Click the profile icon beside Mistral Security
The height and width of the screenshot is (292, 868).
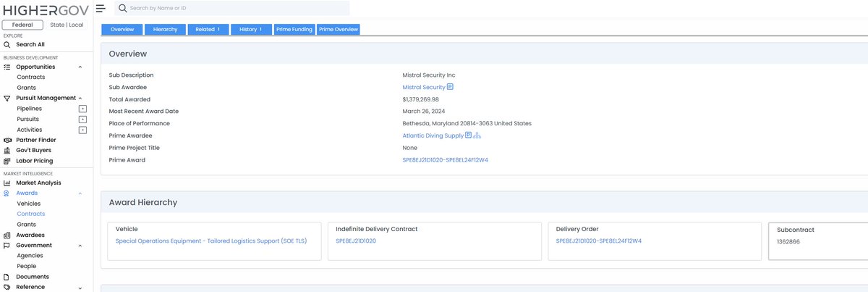click(450, 87)
